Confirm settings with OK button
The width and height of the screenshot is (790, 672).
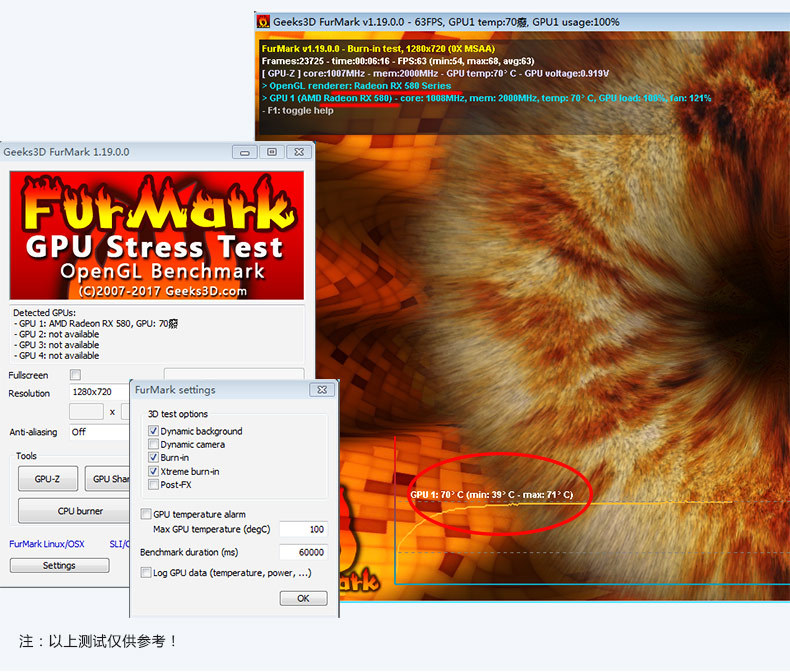(303, 598)
